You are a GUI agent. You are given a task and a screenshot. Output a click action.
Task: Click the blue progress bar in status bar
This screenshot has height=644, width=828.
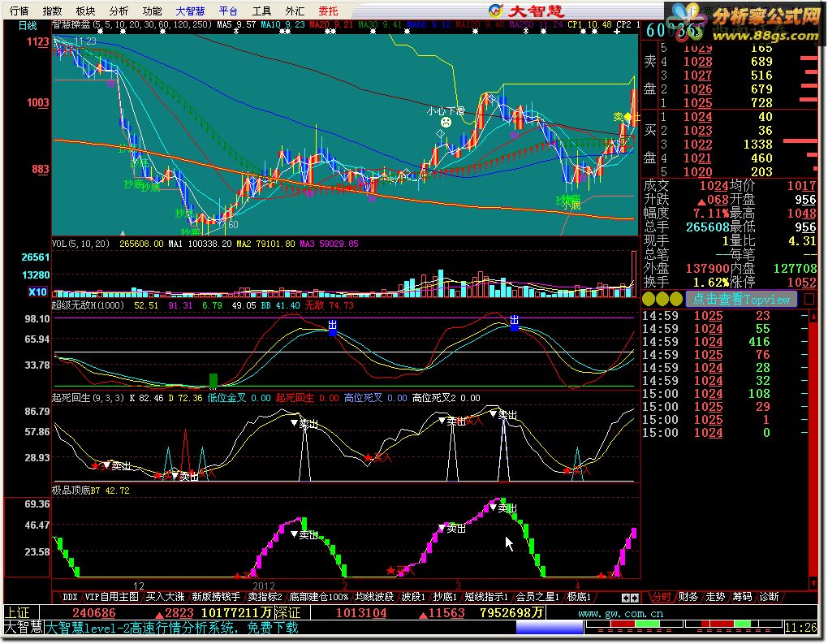[x=550, y=628]
